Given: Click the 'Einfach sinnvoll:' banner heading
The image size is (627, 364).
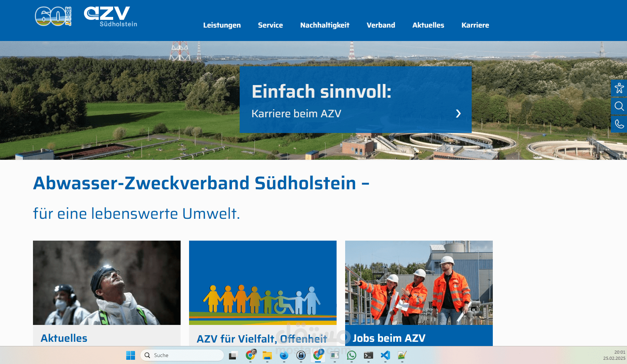Looking at the screenshot, I should [x=321, y=92].
